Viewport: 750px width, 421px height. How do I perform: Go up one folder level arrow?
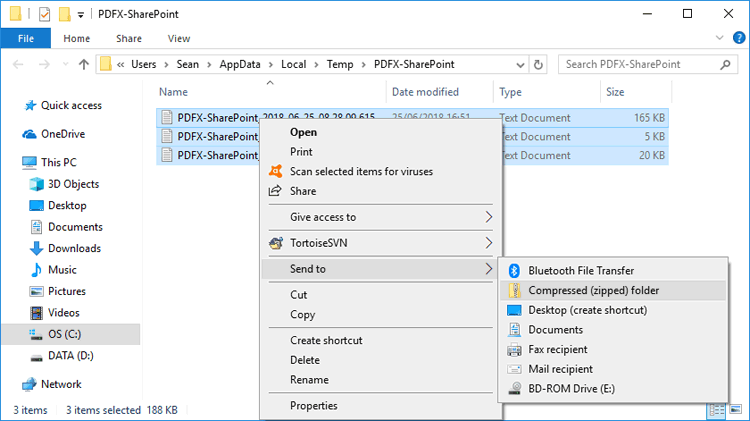click(x=84, y=64)
